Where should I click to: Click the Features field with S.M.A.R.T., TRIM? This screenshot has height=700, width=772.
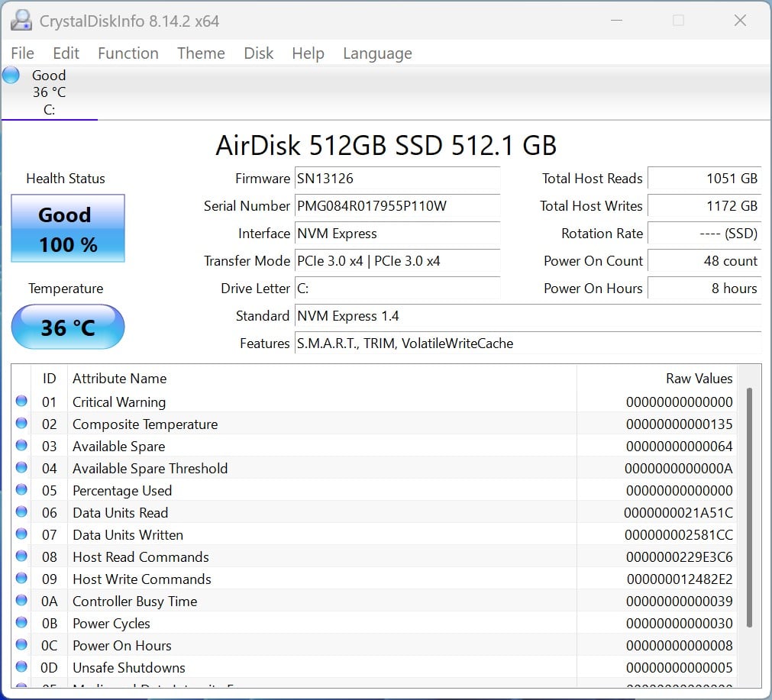pos(528,344)
